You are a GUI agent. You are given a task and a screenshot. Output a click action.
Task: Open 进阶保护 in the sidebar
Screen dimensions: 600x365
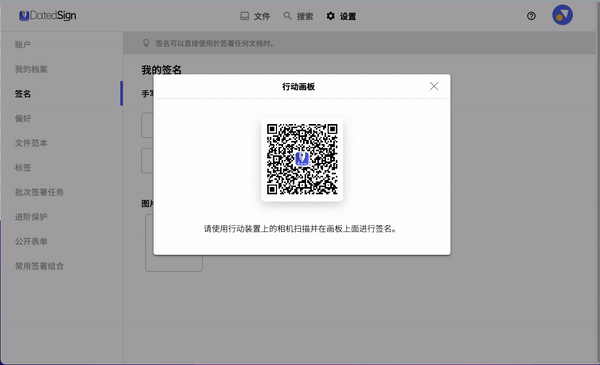[31, 217]
